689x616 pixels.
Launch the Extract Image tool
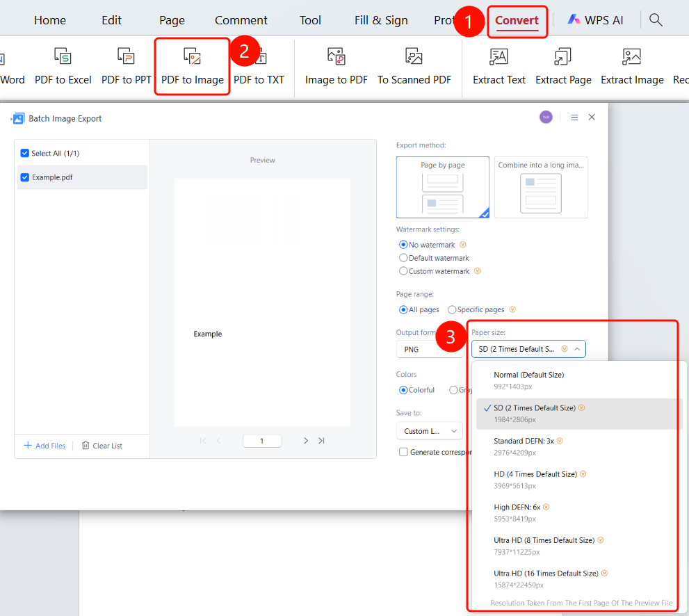[632, 66]
